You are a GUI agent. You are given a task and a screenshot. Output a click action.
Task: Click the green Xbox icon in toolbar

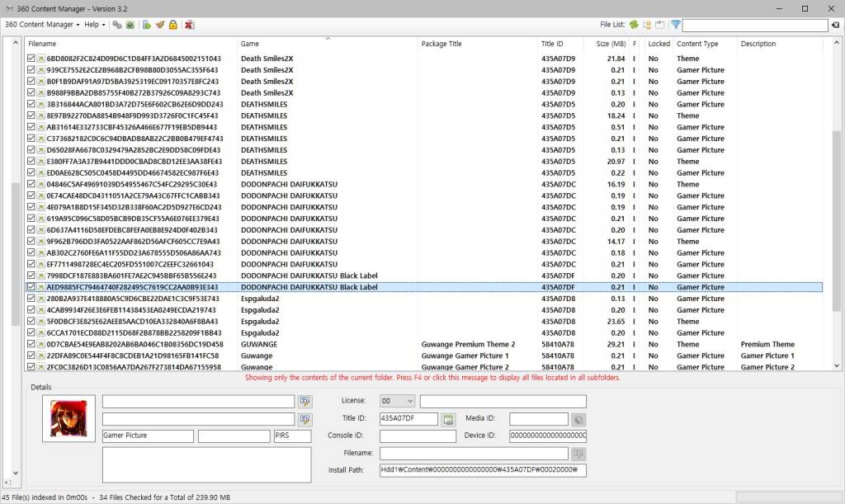coord(130,25)
